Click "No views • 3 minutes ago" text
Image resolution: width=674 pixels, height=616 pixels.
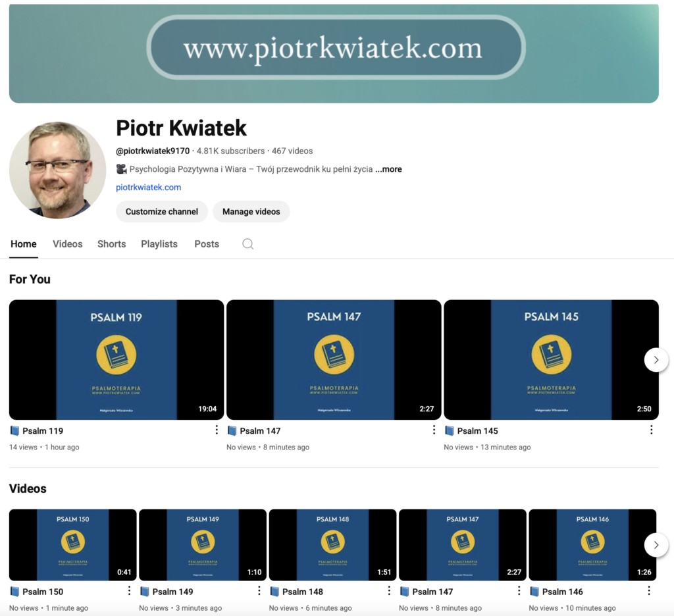pyautogui.click(x=180, y=608)
